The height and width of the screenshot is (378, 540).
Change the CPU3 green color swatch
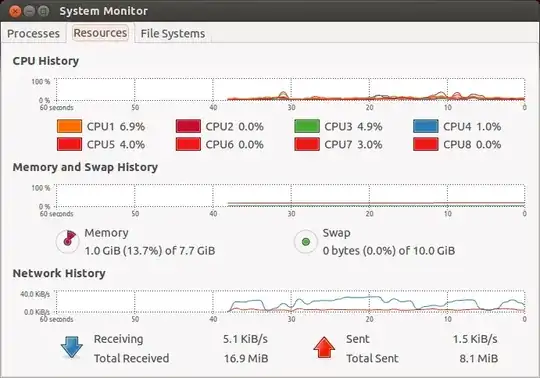coord(307,126)
